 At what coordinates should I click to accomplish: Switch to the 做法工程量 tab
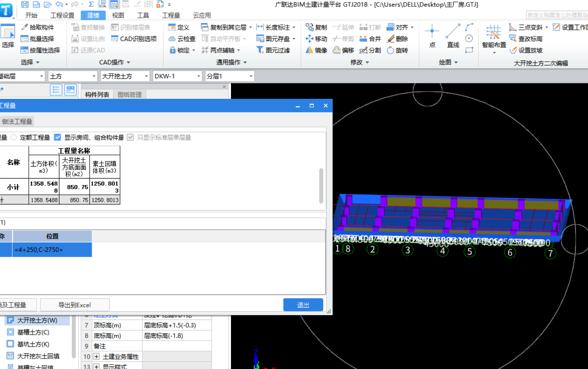[x=17, y=121]
